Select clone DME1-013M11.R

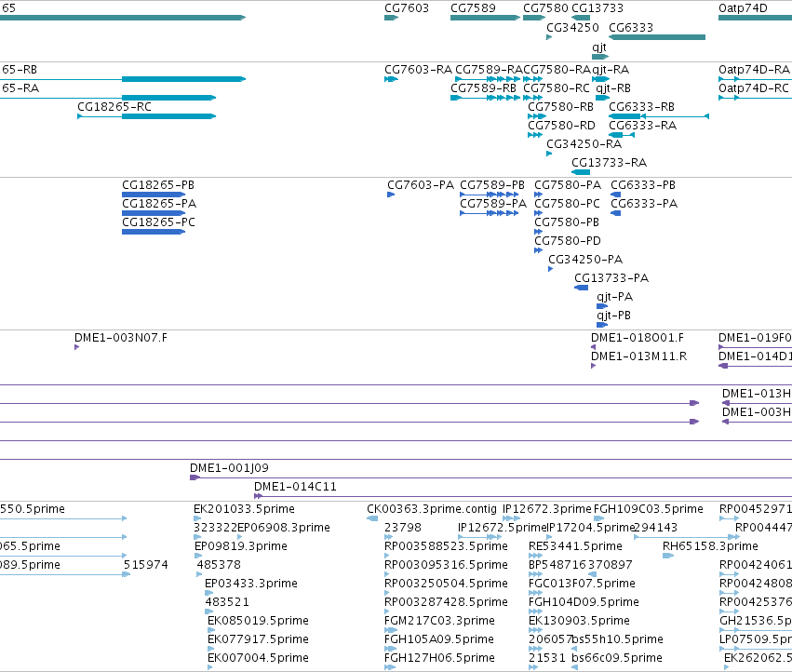click(x=639, y=356)
